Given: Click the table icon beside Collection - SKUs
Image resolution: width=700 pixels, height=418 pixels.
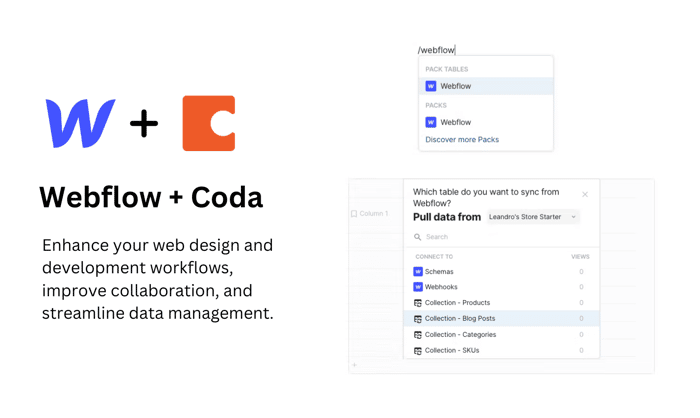Looking at the screenshot, I should coord(418,351).
